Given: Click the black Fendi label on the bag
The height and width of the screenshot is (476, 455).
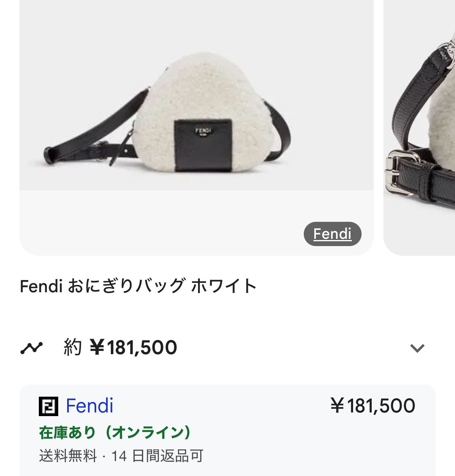Looking at the screenshot, I should (203, 145).
